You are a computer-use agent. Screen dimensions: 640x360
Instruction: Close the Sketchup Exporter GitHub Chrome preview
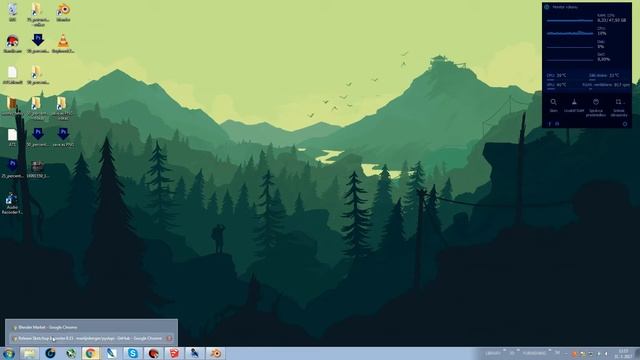point(169,338)
